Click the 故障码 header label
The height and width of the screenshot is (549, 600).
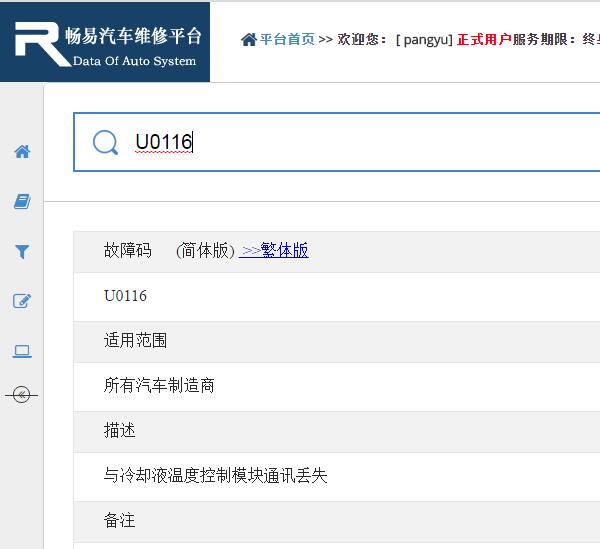(127, 251)
